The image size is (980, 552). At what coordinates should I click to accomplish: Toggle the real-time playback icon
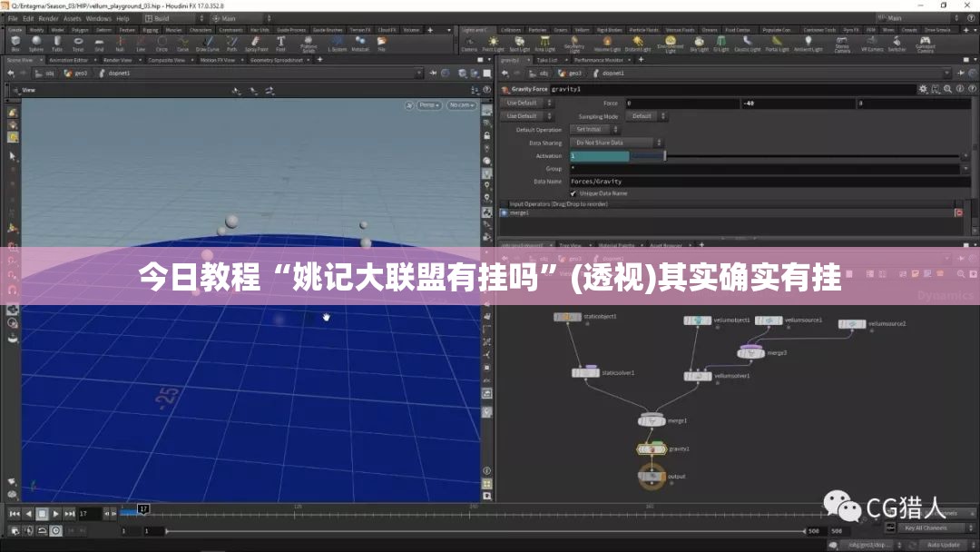pyautogui.click(x=55, y=531)
